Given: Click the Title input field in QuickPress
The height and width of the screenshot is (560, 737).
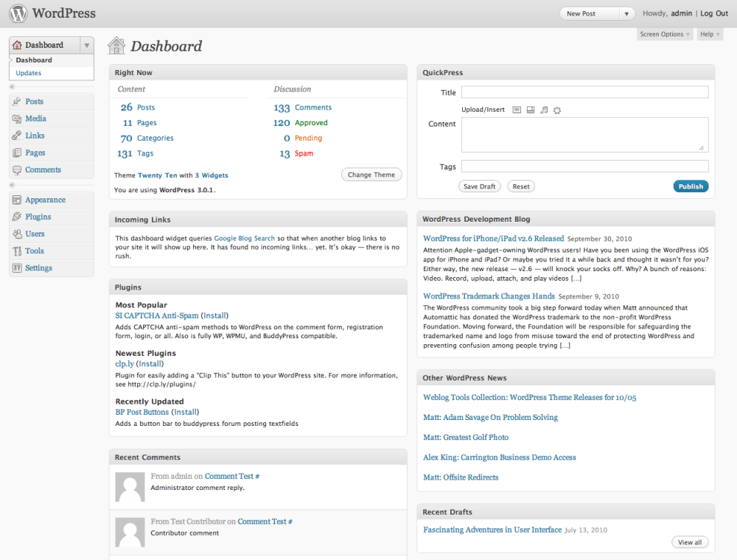Looking at the screenshot, I should click(x=584, y=92).
